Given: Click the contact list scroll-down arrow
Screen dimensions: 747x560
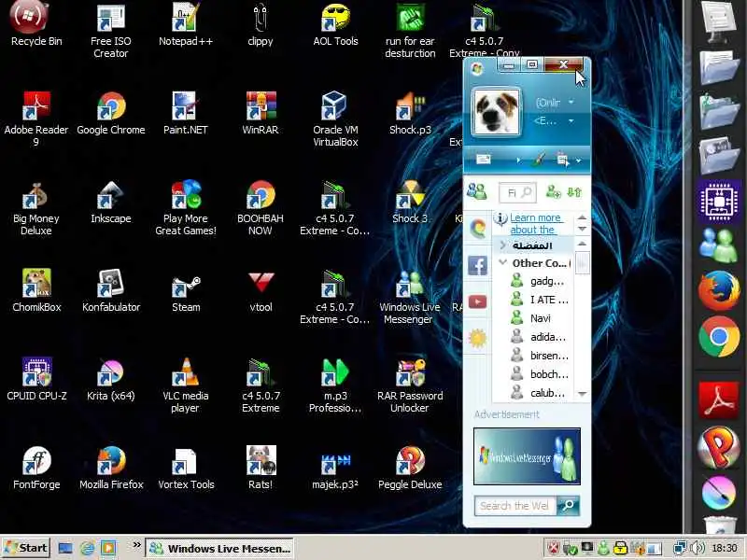Looking at the screenshot, I should (582, 394).
